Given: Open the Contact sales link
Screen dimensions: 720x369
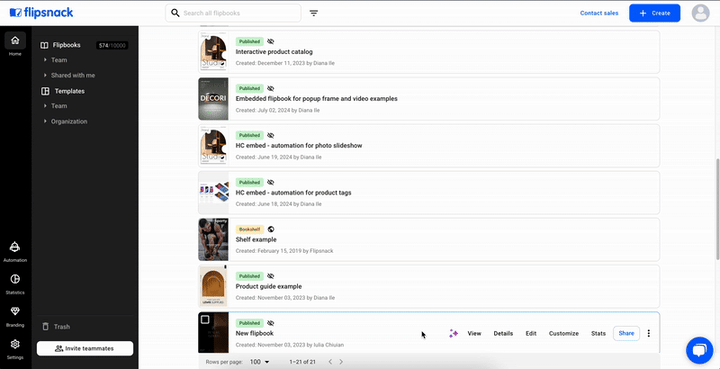Looking at the screenshot, I should 599,13.
